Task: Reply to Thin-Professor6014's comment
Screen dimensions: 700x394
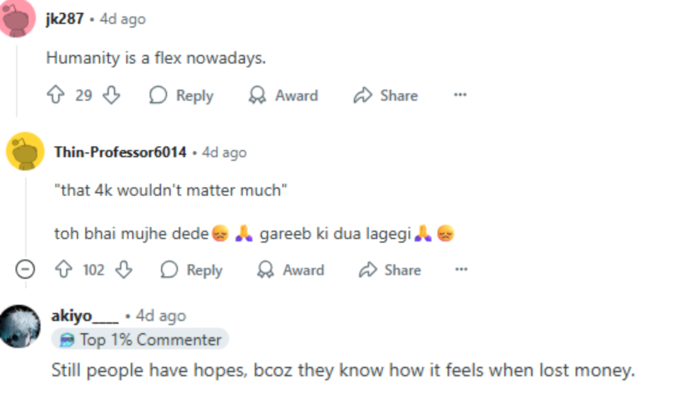Action: point(192,270)
